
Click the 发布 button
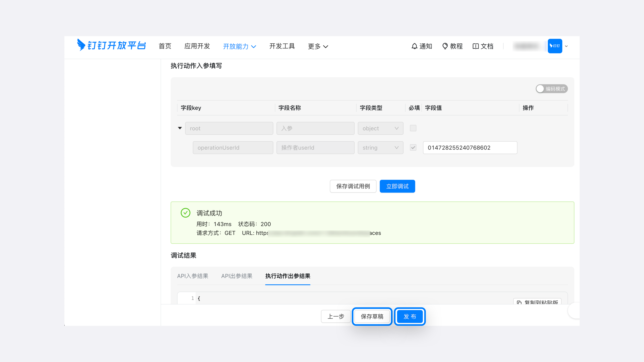tap(409, 316)
